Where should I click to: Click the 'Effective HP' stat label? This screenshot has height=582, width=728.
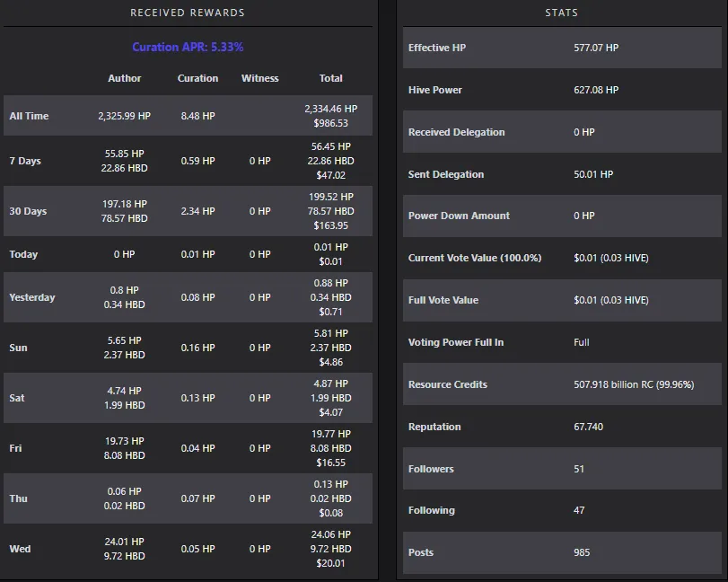(x=437, y=48)
